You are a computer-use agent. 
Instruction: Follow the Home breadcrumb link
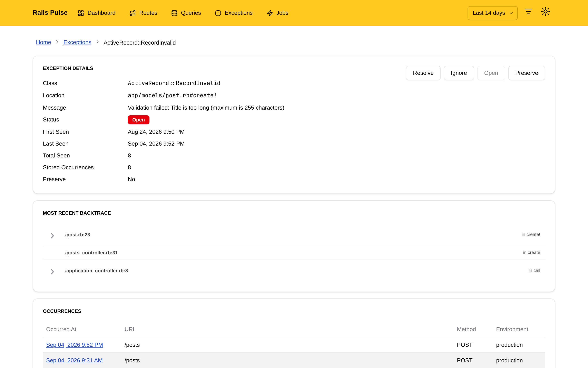coord(43,42)
